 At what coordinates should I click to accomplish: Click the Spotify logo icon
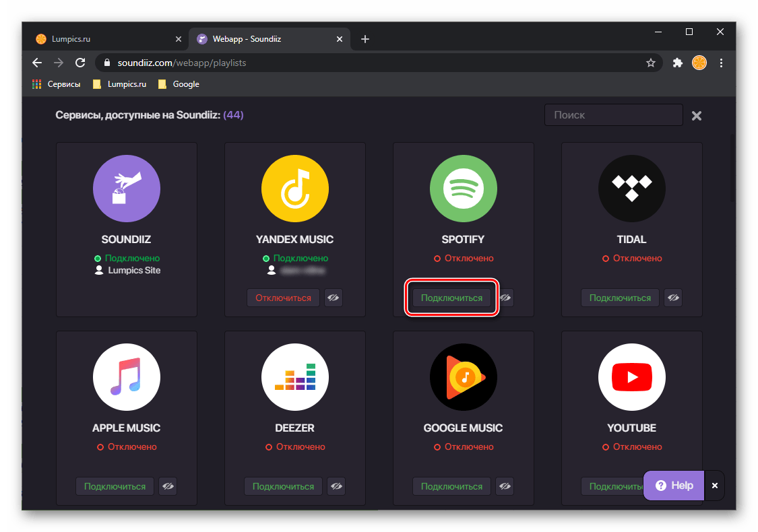pyautogui.click(x=463, y=189)
